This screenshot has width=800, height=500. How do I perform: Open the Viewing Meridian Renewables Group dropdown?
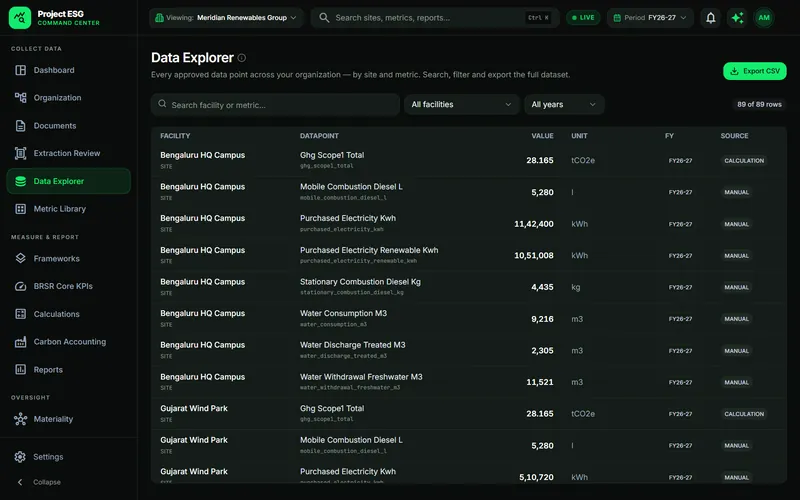(226, 18)
